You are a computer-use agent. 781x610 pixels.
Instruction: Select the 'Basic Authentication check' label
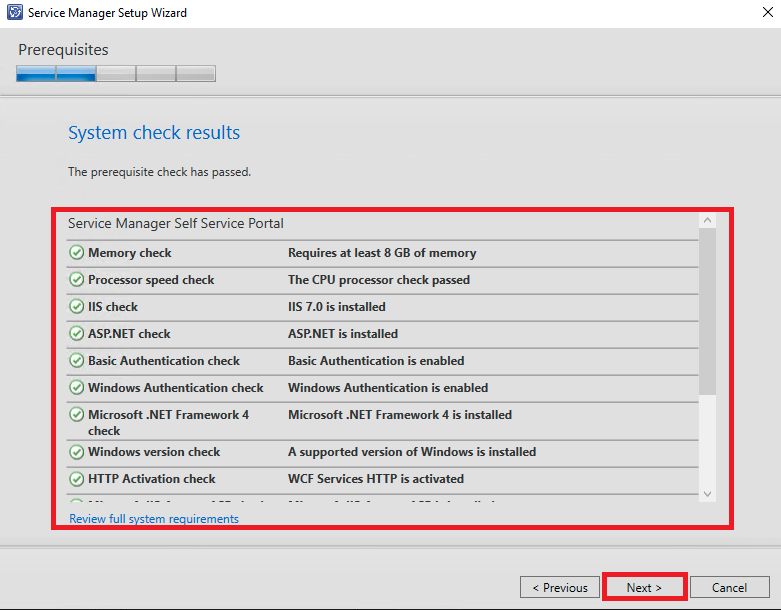click(x=164, y=361)
